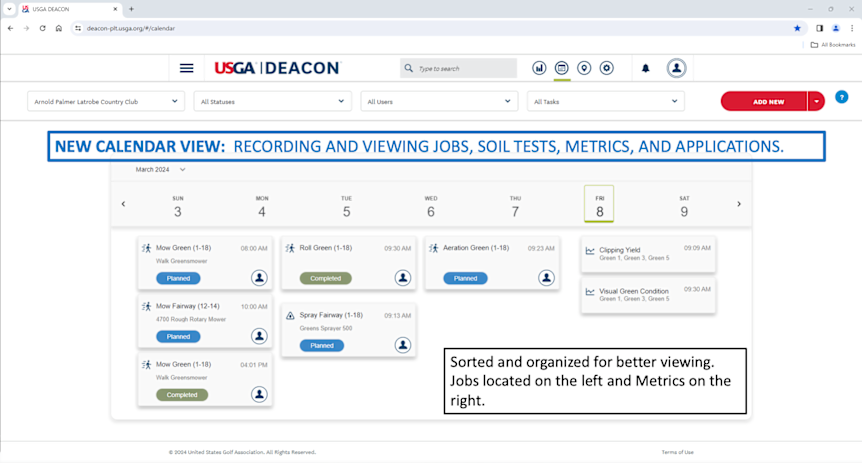Click the metric chart icon on Visual Green Condition
This screenshot has width=862, height=463.
[x=590, y=292]
